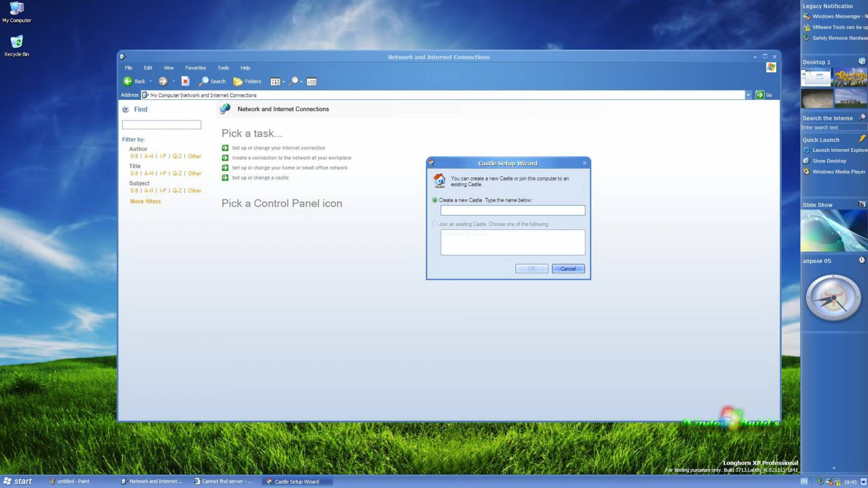
Task: Expand the hidden tray icons arrow
Action: [x=863, y=481]
